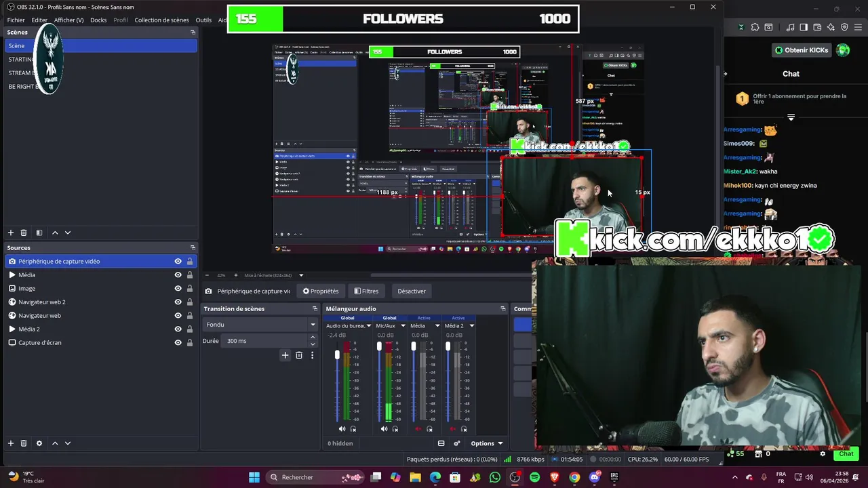
Task: Open the Fondu transition dropdown
Action: coord(260,325)
